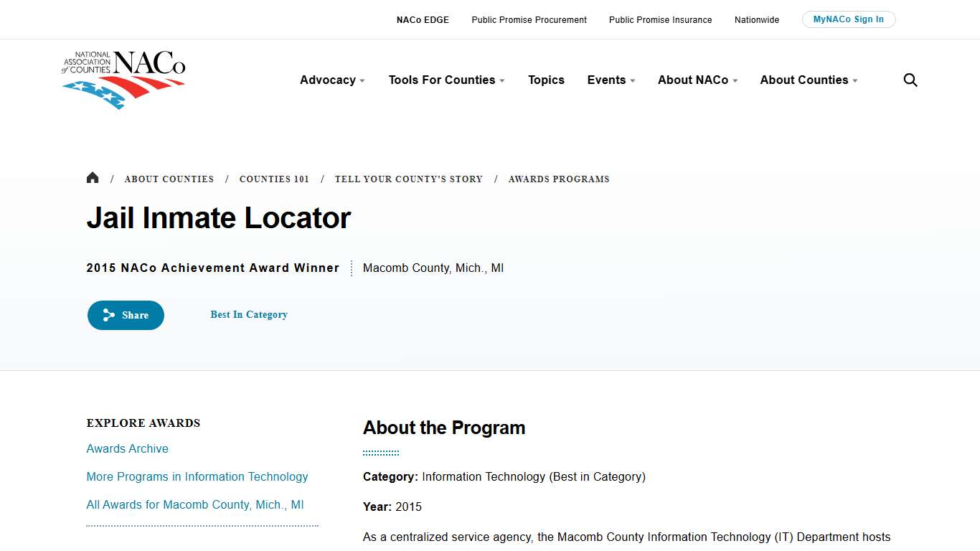The image size is (980, 551).
Task: Click More Programs in Information Technology
Action: pyautogui.click(x=197, y=476)
